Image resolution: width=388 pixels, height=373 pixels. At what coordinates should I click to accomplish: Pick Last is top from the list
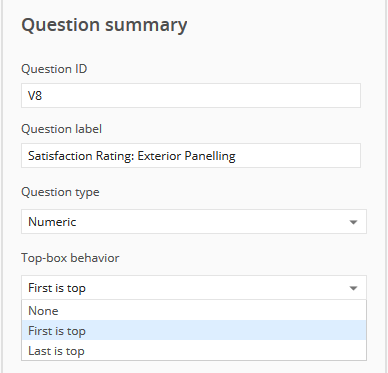[194, 350]
